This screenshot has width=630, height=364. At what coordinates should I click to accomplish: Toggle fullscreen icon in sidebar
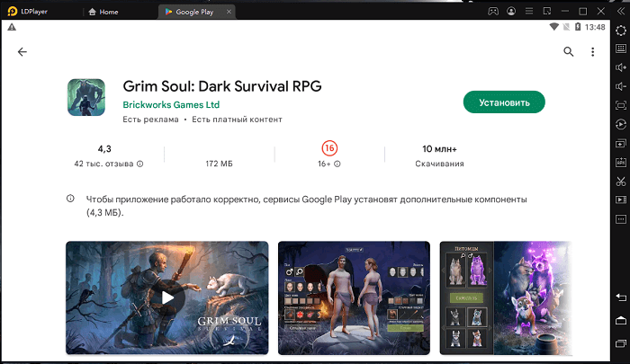(621, 105)
